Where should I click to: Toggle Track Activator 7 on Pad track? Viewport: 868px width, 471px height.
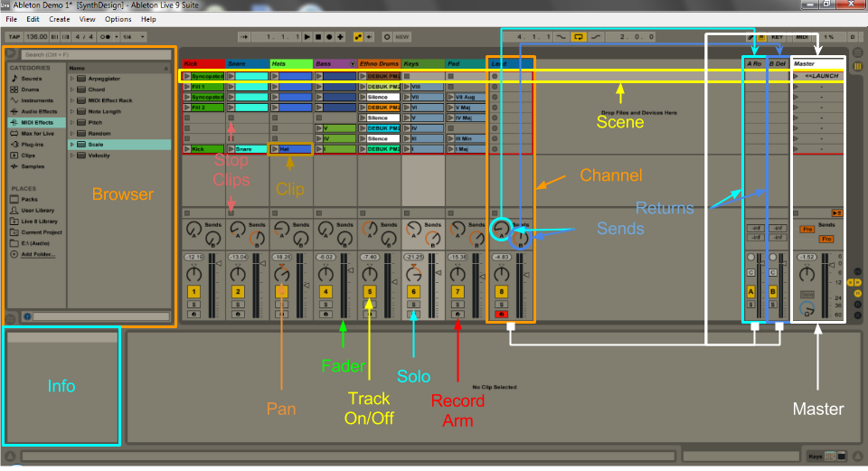(458, 292)
